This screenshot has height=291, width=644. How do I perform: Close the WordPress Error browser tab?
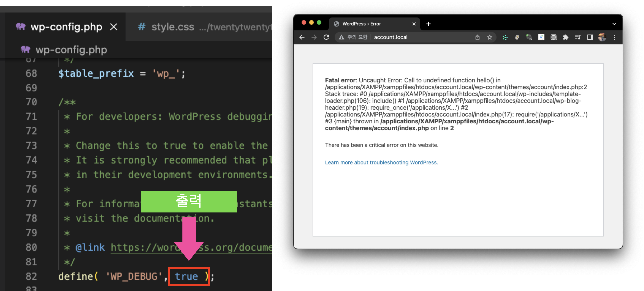tap(414, 24)
